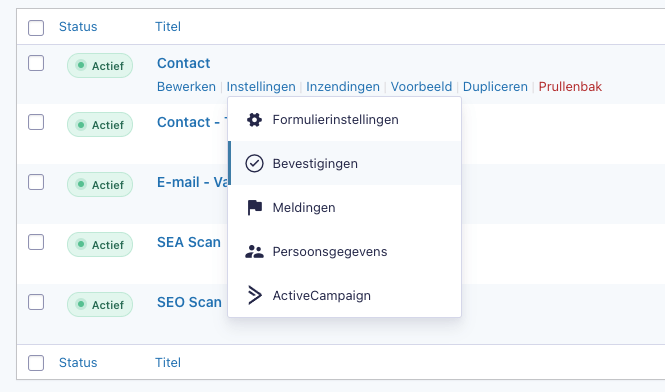Open the Instellingen dropdown link
Screen dimensions: 665x392
(261, 87)
